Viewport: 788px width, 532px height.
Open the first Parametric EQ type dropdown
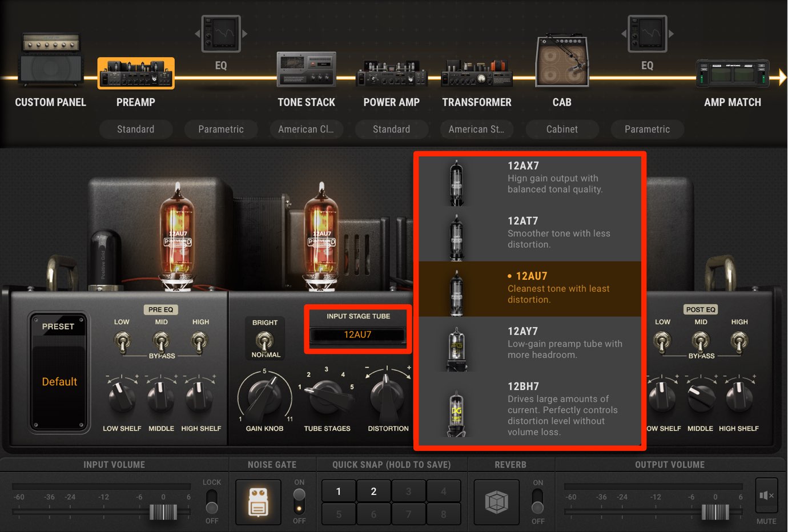coord(221,129)
